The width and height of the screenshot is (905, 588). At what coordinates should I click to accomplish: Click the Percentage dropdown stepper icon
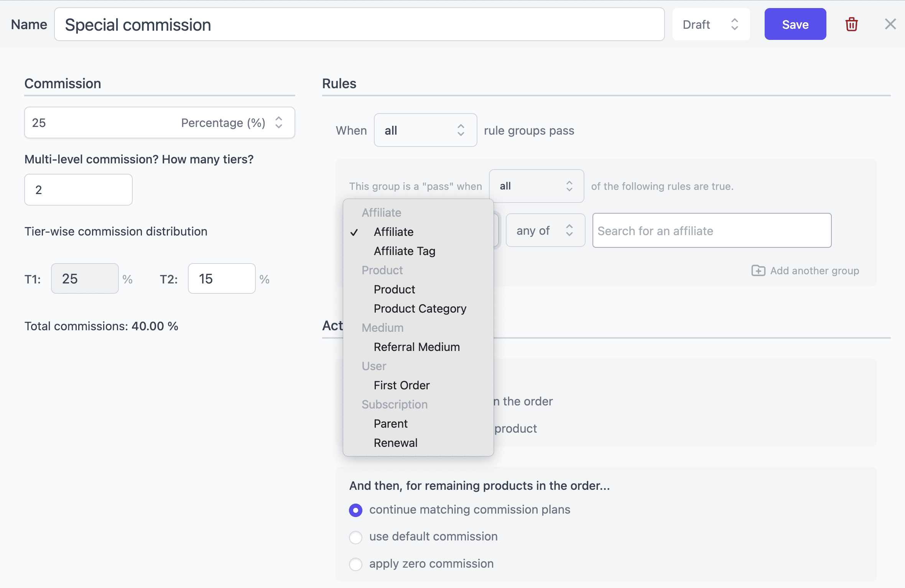[281, 123]
